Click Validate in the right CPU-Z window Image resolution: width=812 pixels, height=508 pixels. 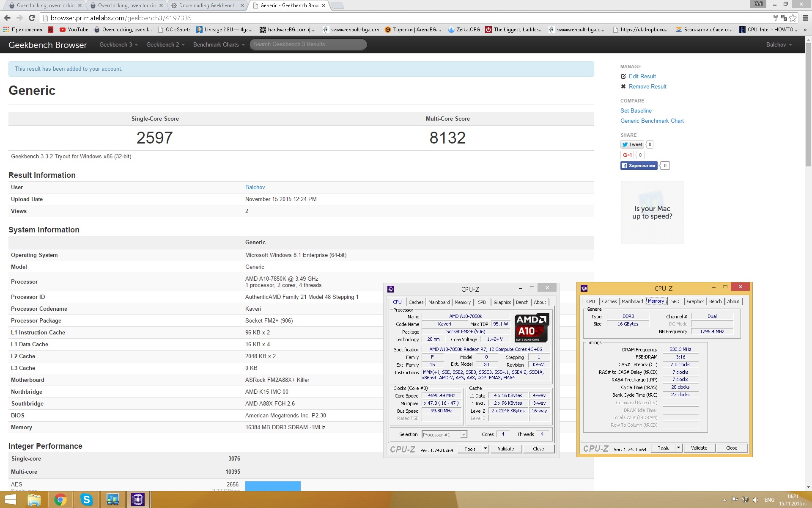[x=699, y=448]
